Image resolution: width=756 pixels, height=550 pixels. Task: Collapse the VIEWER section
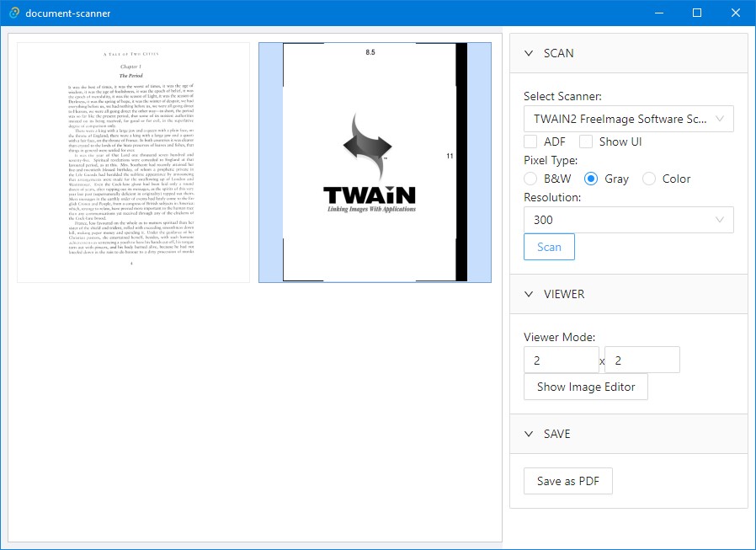[528, 294]
